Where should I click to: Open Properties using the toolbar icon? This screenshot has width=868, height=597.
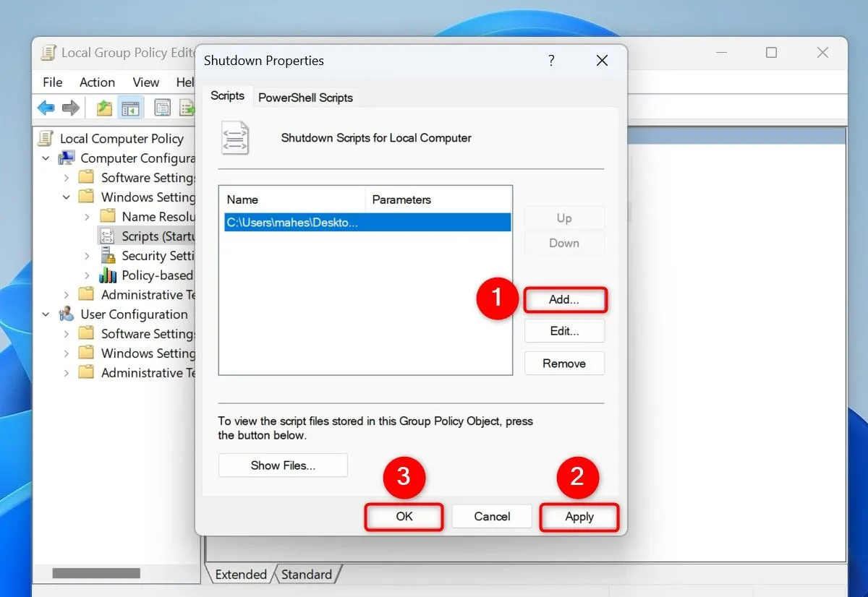pos(162,107)
